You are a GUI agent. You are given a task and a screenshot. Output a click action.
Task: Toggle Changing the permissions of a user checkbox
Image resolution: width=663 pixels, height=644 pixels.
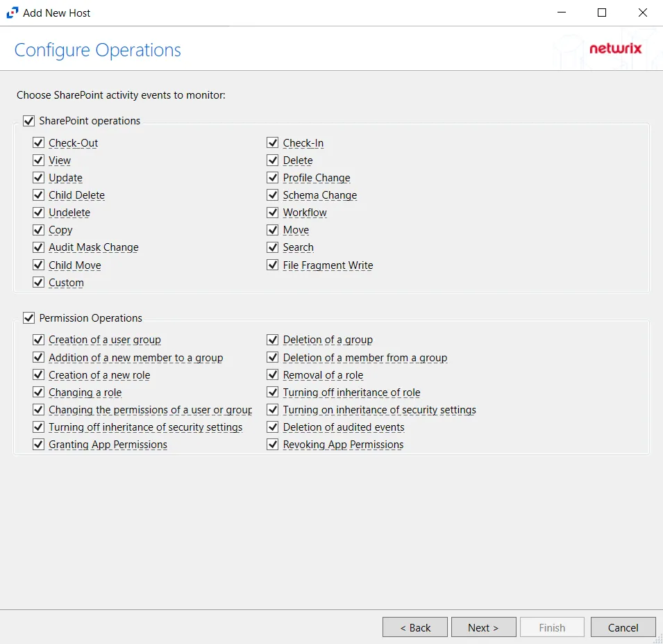pos(38,410)
